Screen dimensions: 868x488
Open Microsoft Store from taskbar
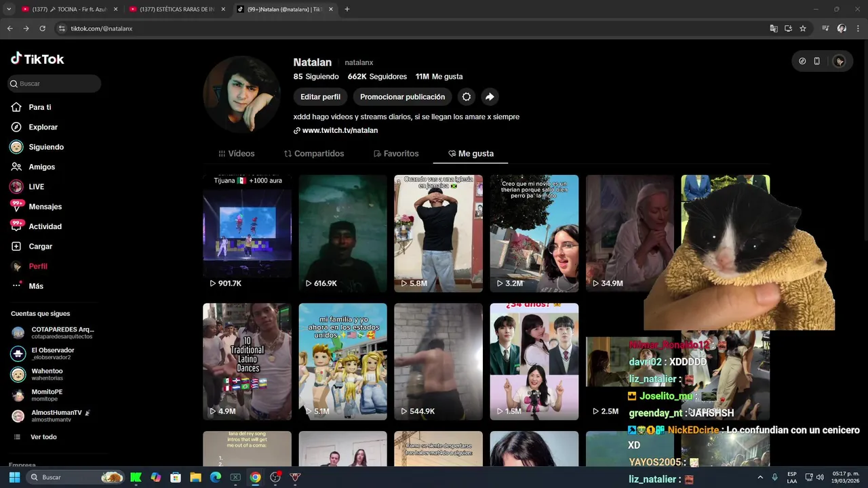point(176,477)
